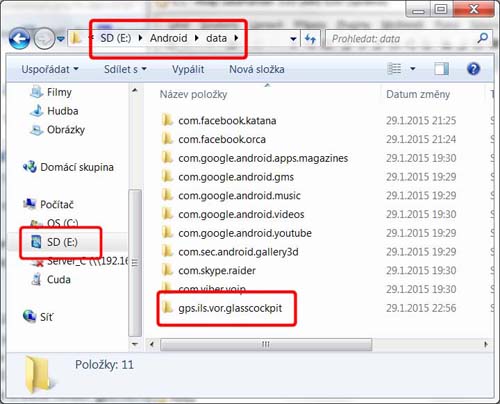Sort by Datum změny column header
500x404 pixels.
pos(418,94)
